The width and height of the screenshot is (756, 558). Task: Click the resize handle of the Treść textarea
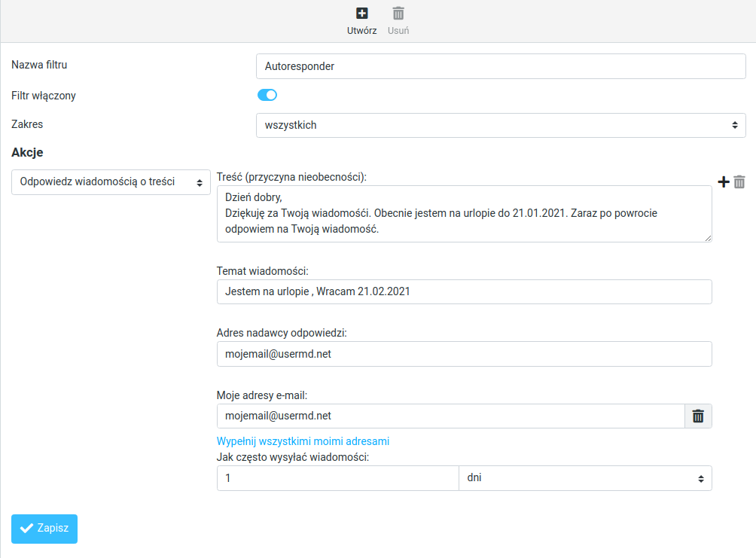pos(708,238)
